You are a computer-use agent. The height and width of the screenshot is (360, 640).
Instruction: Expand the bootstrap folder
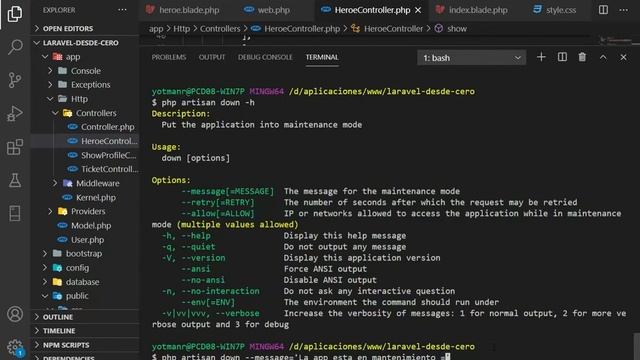[85, 253]
